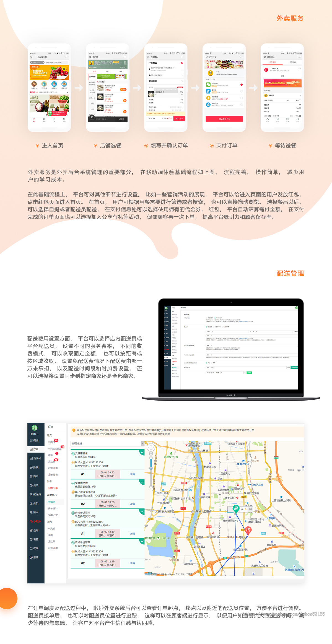Tap the red 确认支付 ¥15 button
The height and width of the screenshot is (644, 332).
(224, 119)
